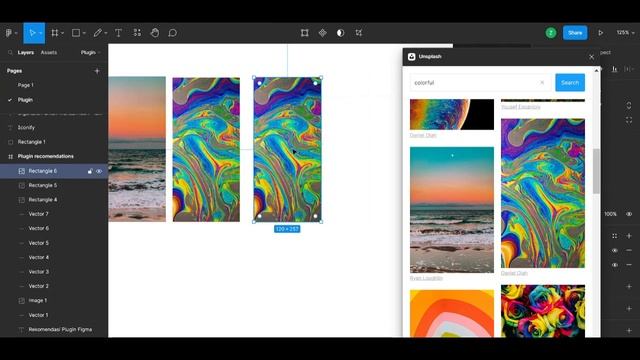Open the shape tools dropdown arrow
640x360 pixels.
[x=84, y=33]
